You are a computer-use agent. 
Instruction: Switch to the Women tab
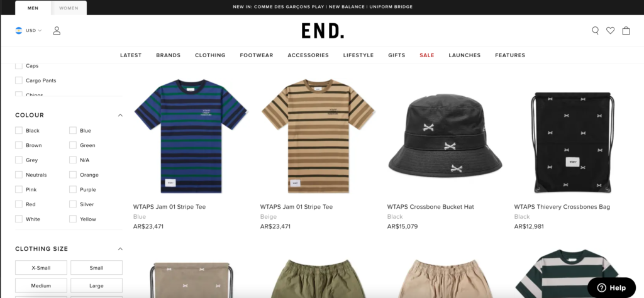69,8
